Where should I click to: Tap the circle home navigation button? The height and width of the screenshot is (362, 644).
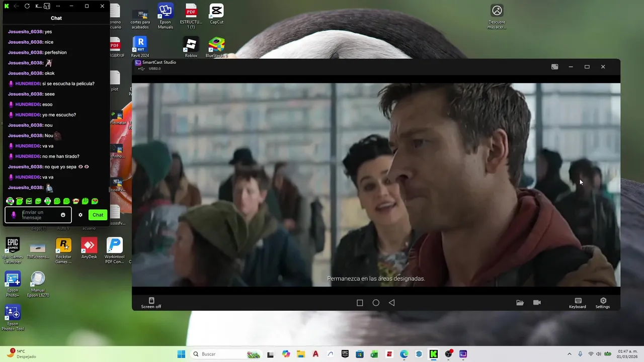click(x=376, y=303)
